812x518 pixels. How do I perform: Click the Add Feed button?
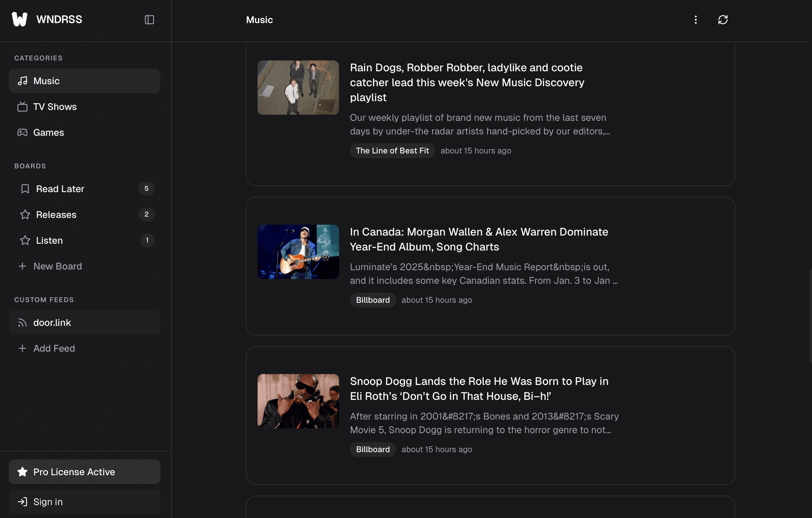coord(46,348)
